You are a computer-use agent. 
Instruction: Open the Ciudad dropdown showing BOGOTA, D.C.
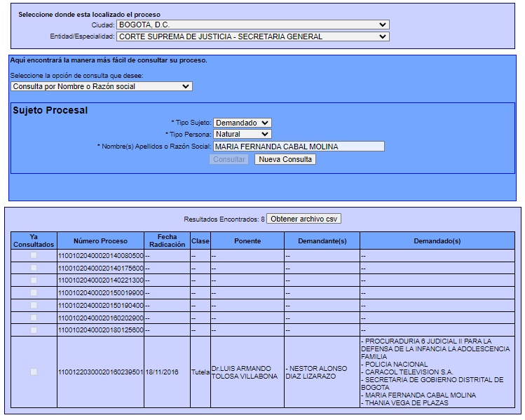pos(253,25)
